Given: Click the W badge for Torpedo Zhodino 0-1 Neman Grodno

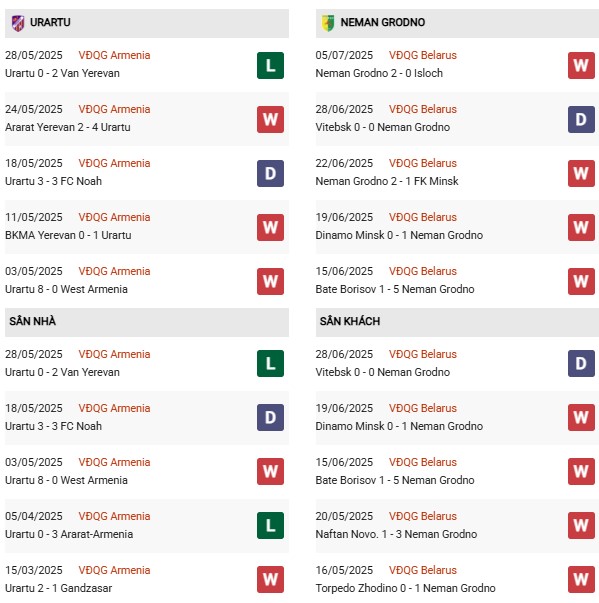Looking at the screenshot, I should click(x=581, y=579).
